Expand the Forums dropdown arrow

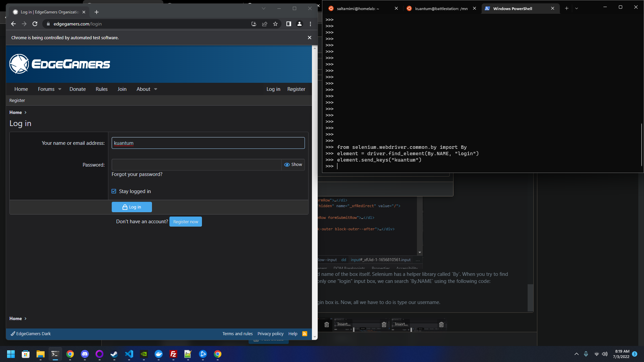pyautogui.click(x=60, y=89)
